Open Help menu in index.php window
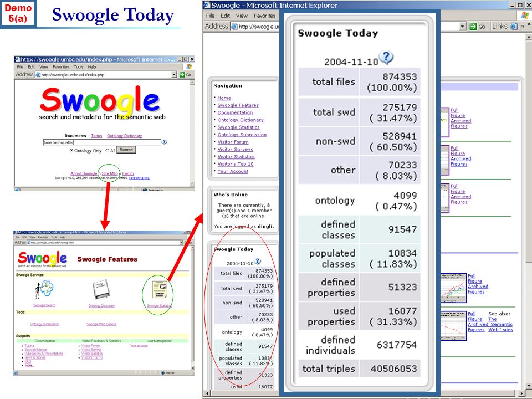 (92, 67)
